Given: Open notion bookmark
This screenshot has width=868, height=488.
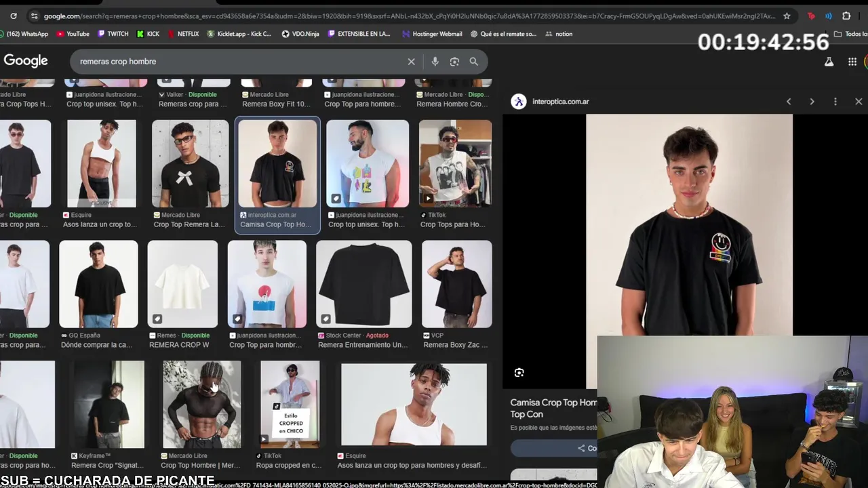Looking at the screenshot, I should [559, 34].
